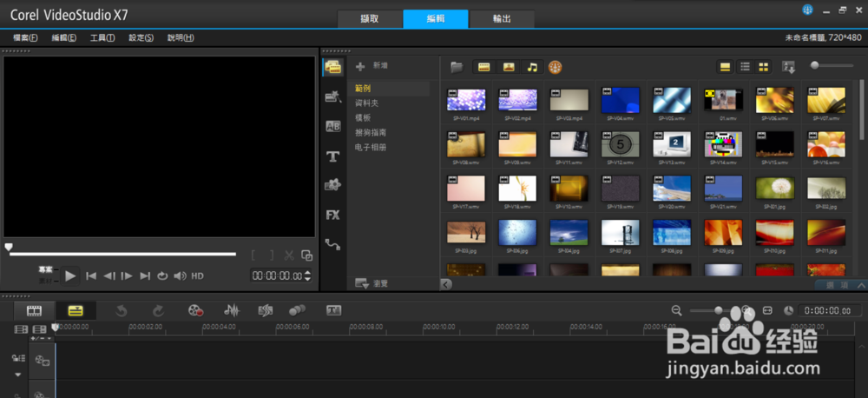Open the 檔案(F) menu
Viewport: 868px width, 398px height.
tap(25, 37)
